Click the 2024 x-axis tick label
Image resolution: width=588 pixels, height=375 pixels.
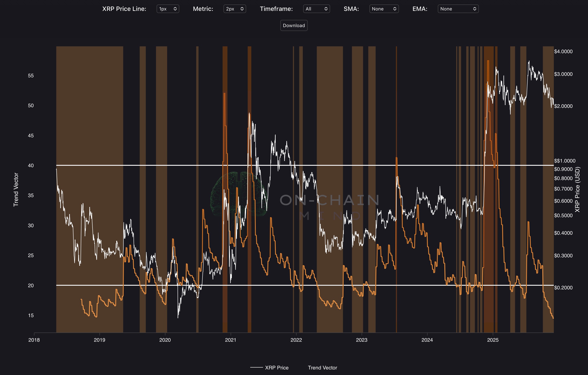click(x=427, y=340)
